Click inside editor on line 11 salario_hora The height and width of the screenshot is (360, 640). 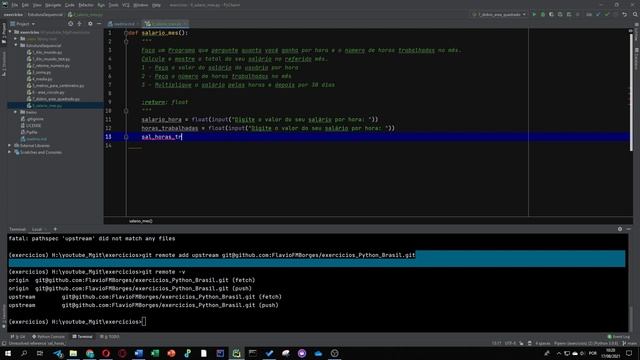coord(161,120)
